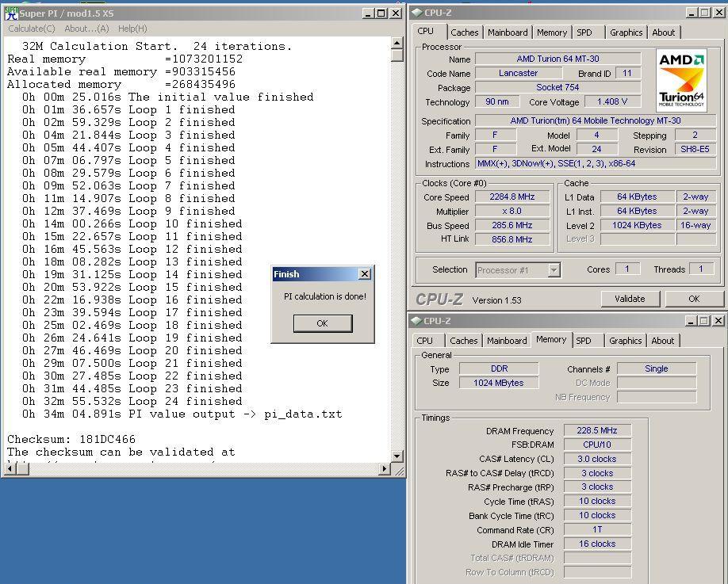Screen dimensions: 728x584
Task: Switch to Memory tab in upper CPU-Z
Action: tap(552, 32)
